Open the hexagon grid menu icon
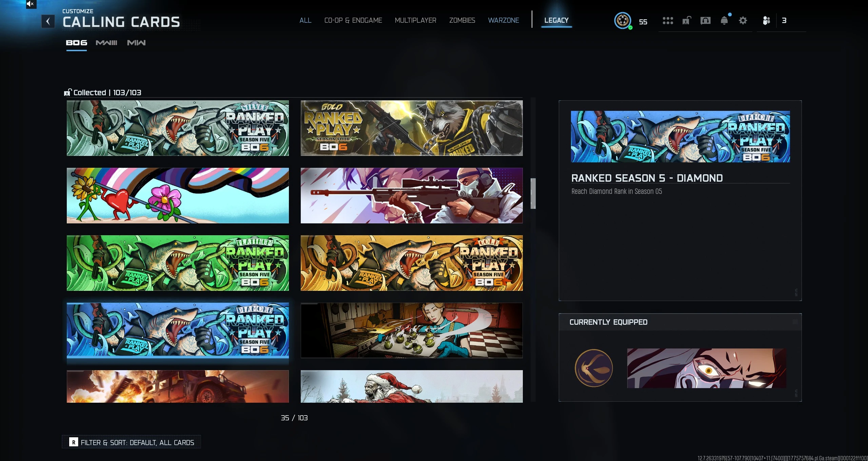The image size is (868, 461). pyautogui.click(x=668, y=21)
